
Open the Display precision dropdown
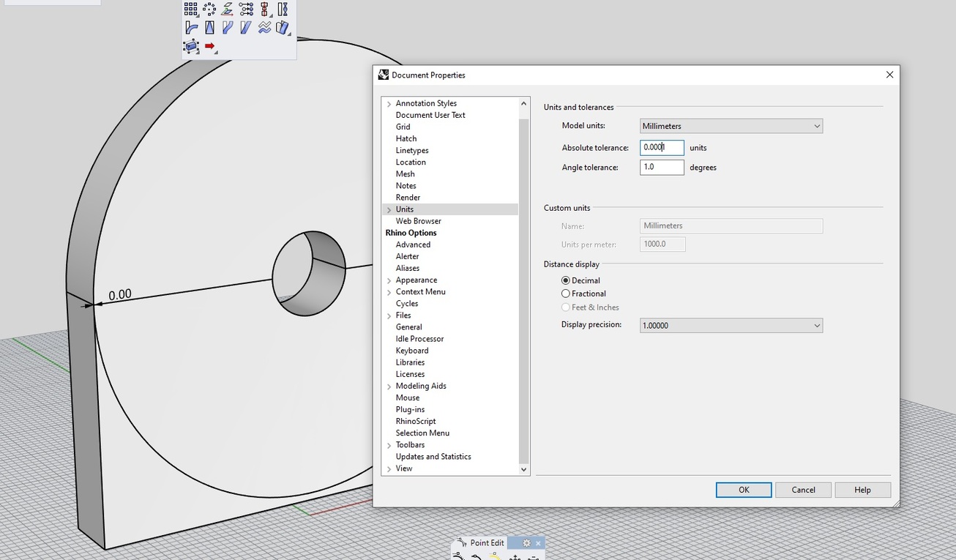(731, 326)
